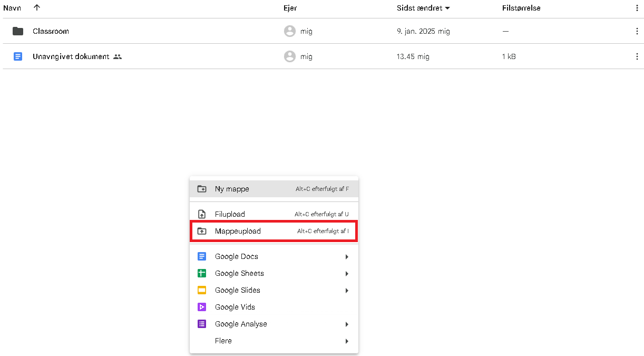Viewport: 644px width, 356px height.
Task: Select Ny mappe from the context menu
Action: pyautogui.click(x=232, y=189)
